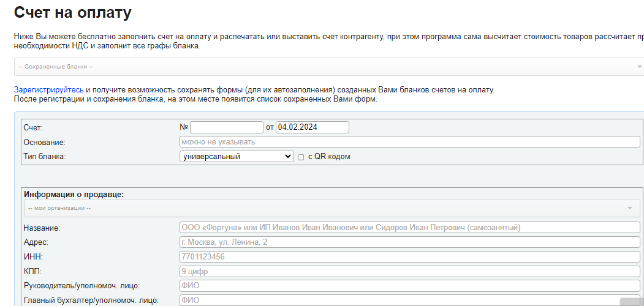The image size is (644, 306).
Task: Click the «Информация о продавце» section title
Action: [74, 194]
